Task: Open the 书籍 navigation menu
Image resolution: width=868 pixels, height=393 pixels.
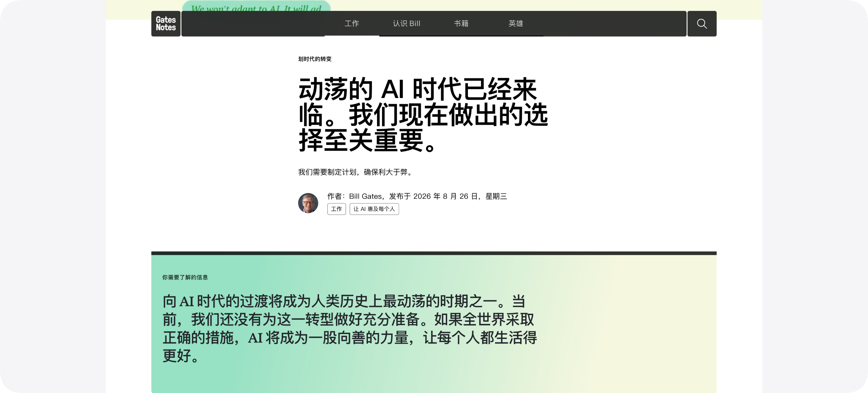Action: click(x=461, y=23)
